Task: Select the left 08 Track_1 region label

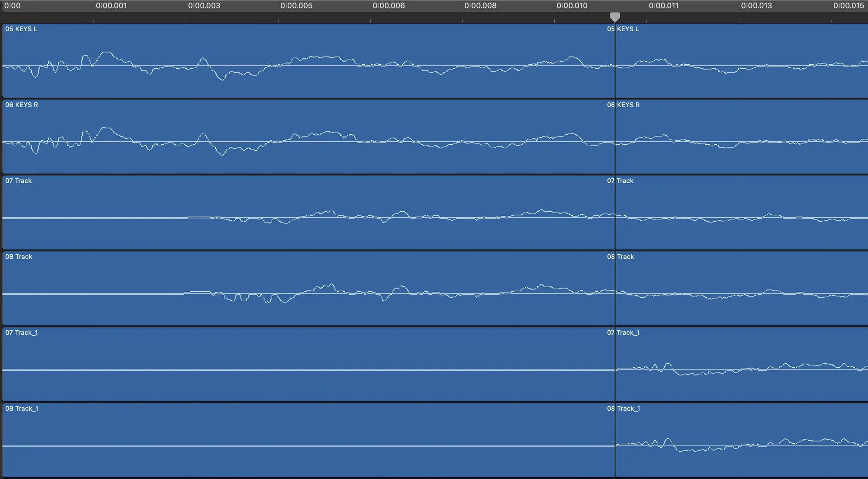Action: coord(22,409)
